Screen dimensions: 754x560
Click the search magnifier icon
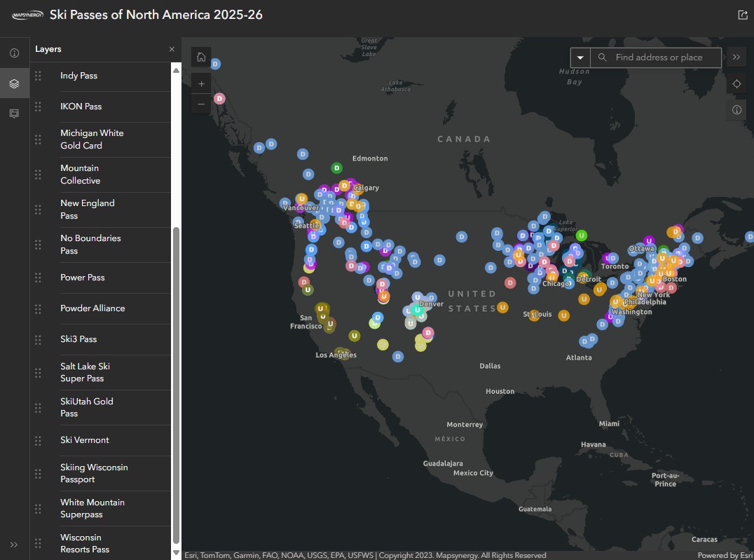click(602, 57)
